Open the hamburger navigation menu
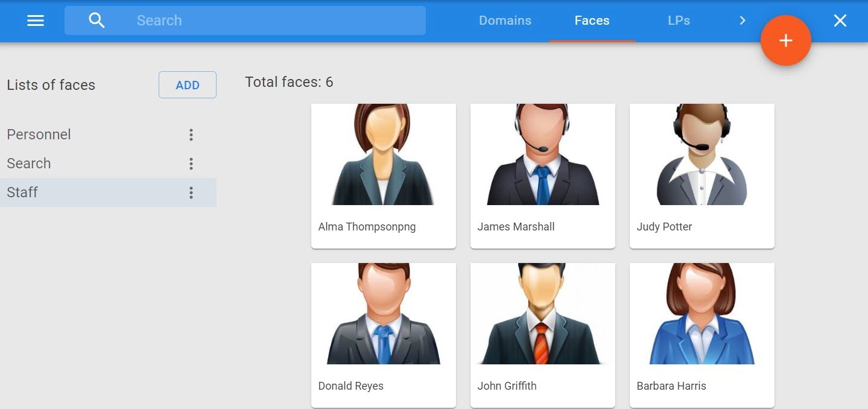The width and height of the screenshot is (868, 409). pos(36,21)
